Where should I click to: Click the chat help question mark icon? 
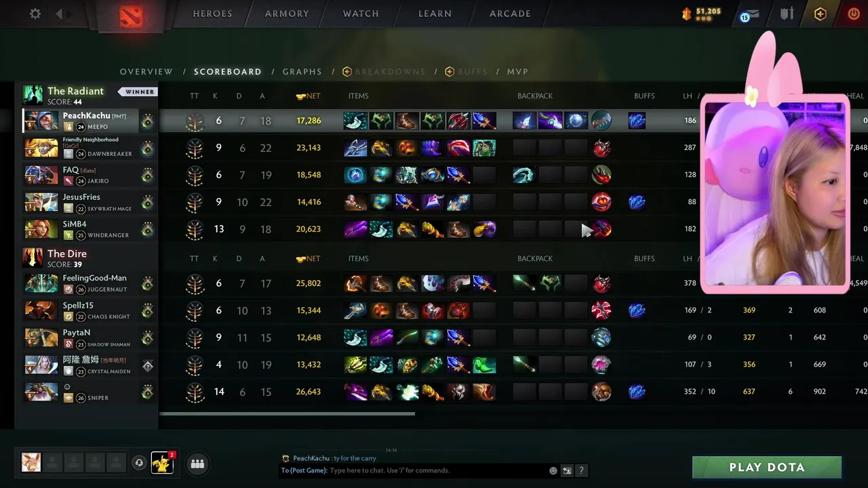click(x=581, y=470)
